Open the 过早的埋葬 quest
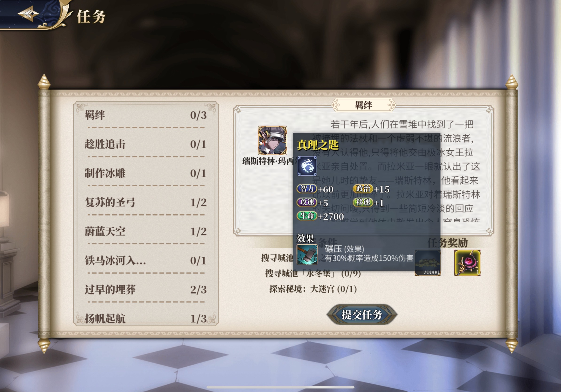 tap(146, 290)
